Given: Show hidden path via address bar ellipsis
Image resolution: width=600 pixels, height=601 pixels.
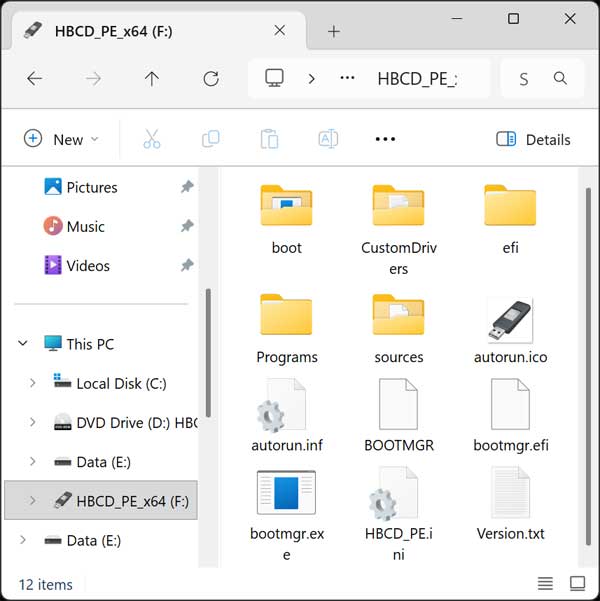Looking at the screenshot, I should tap(347, 78).
